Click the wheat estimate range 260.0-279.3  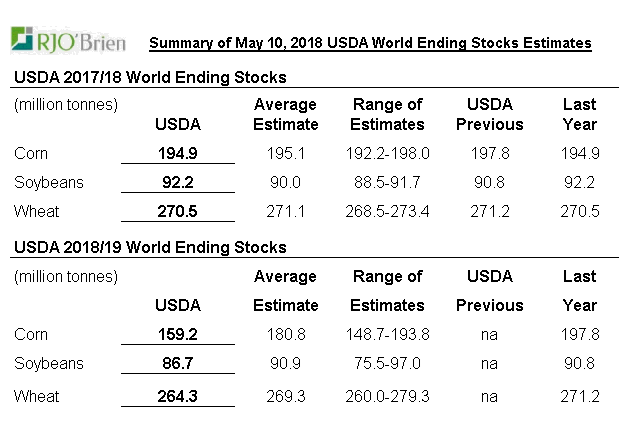[388, 396]
